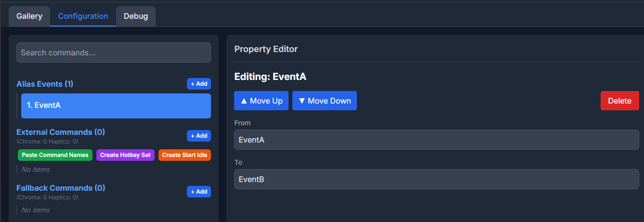Switch to the Gallery tab
644x222 pixels.
click(29, 16)
